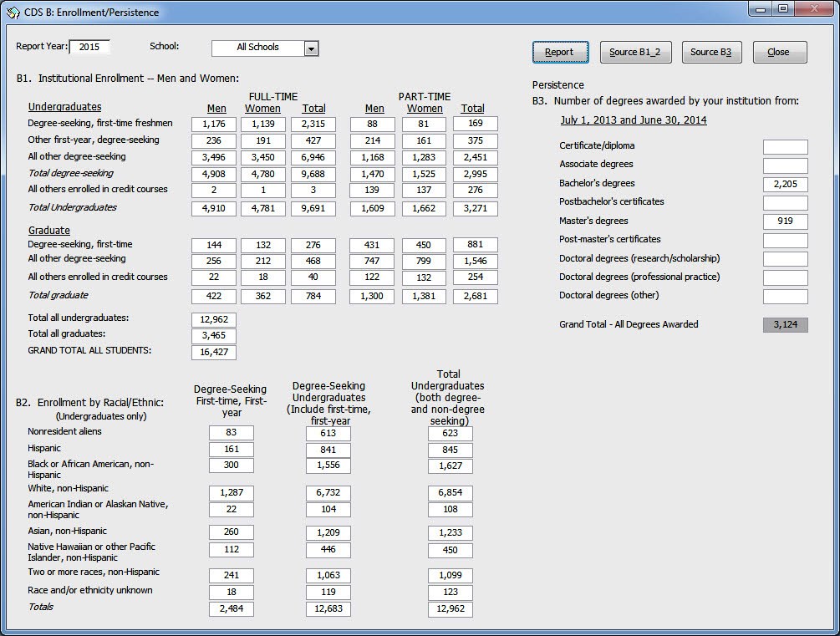This screenshot has width=840, height=636.
Task: Select Hispanic degree-seeking undergraduates field 841
Action: [x=328, y=450]
